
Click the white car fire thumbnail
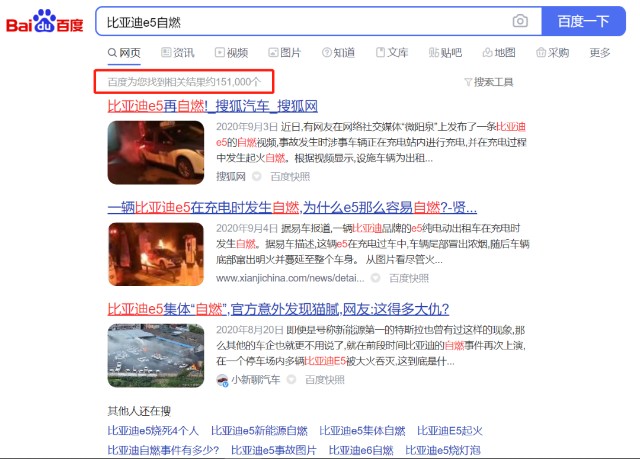tap(156, 153)
